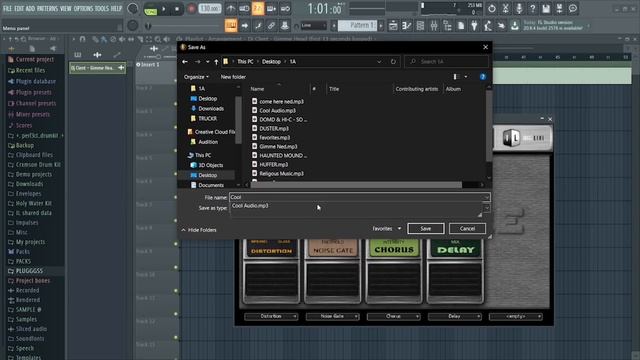This screenshot has height=360, width=640.
Task: Click the render audio file icon beside the save icon
Action: point(559,9)
